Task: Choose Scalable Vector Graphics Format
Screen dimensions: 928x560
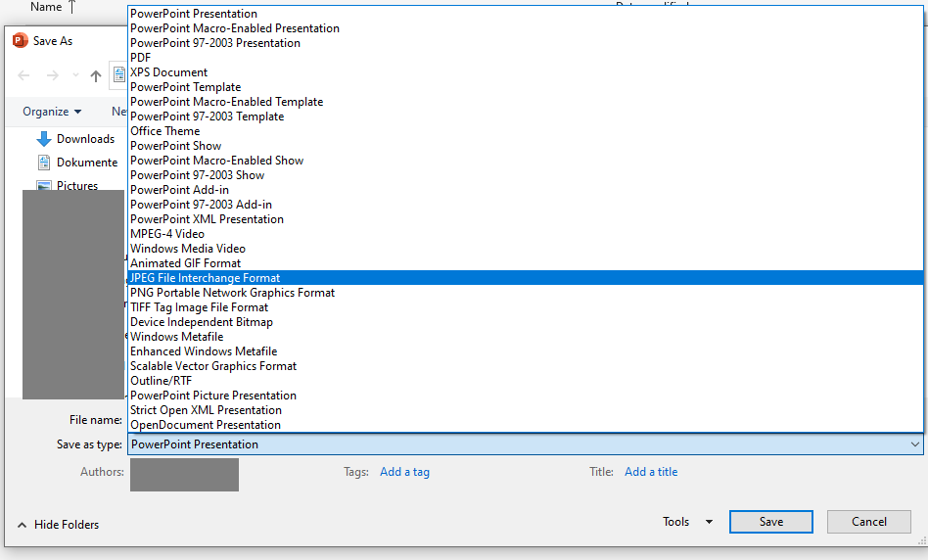Action: 213,366
